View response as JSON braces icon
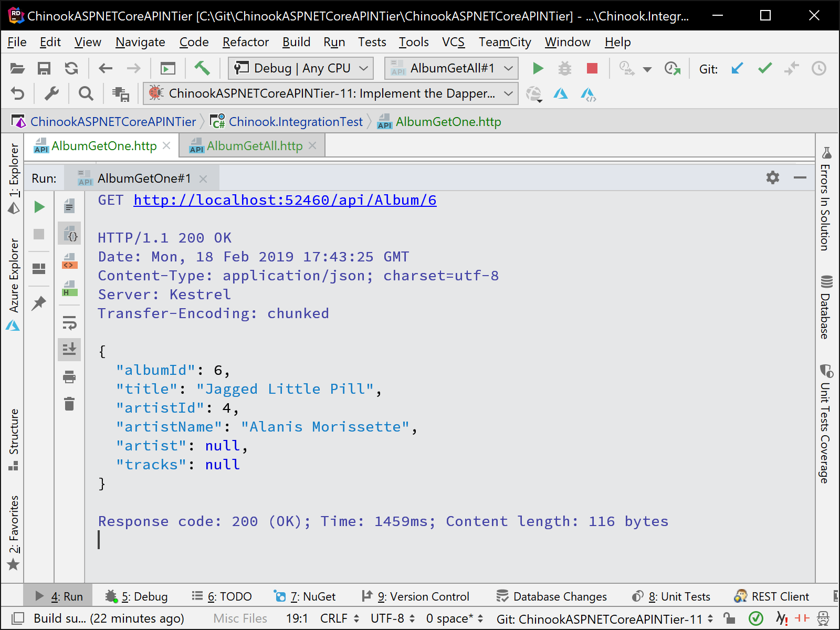This screenshot has width=840, height=630. [69, 234]
